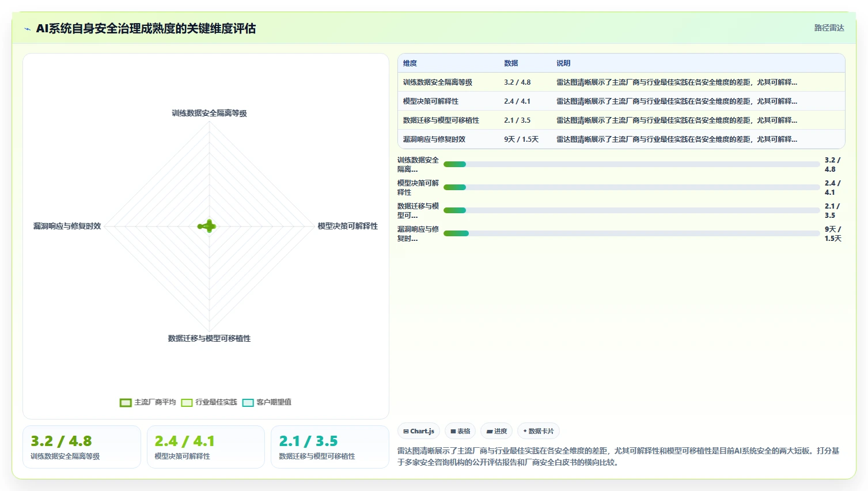Screen dimensions: 868x491
Task: Click the 维度 column header
Action: click(410, 63)
